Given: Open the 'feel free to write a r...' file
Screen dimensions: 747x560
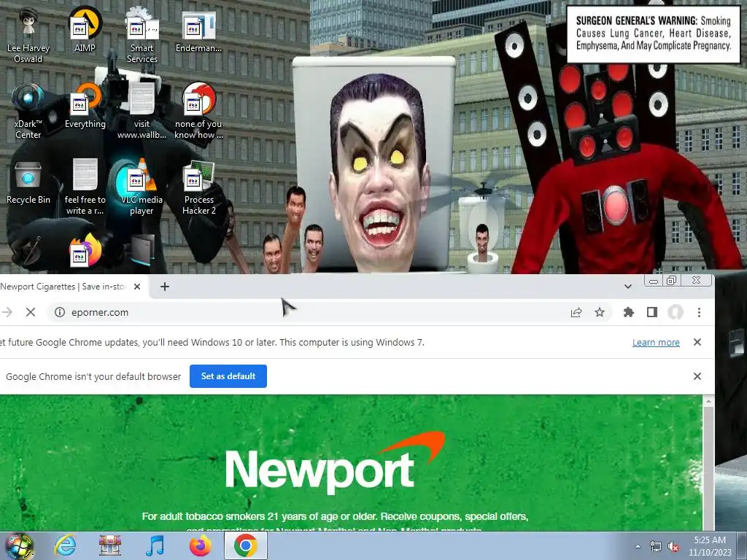Looking at the screenshot, I should [x=85, y=187].
